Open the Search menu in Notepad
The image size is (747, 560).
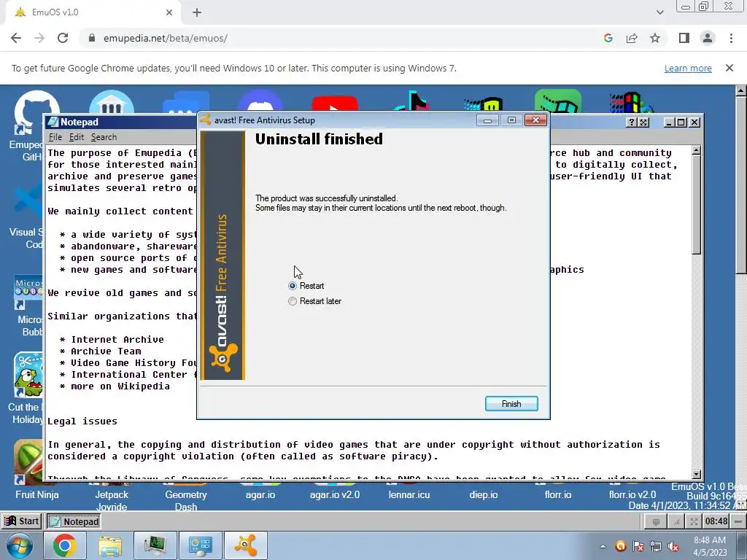(x=104, y=137)
